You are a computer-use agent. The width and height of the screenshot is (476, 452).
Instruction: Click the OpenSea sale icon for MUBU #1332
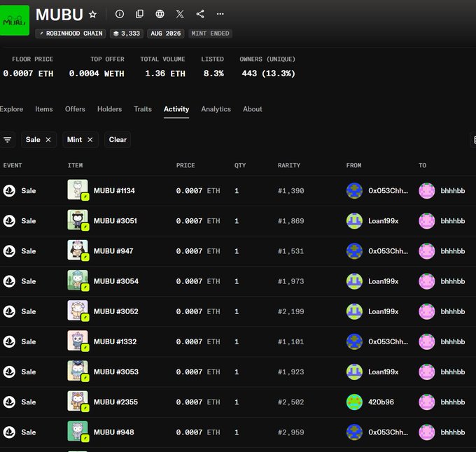9,341
